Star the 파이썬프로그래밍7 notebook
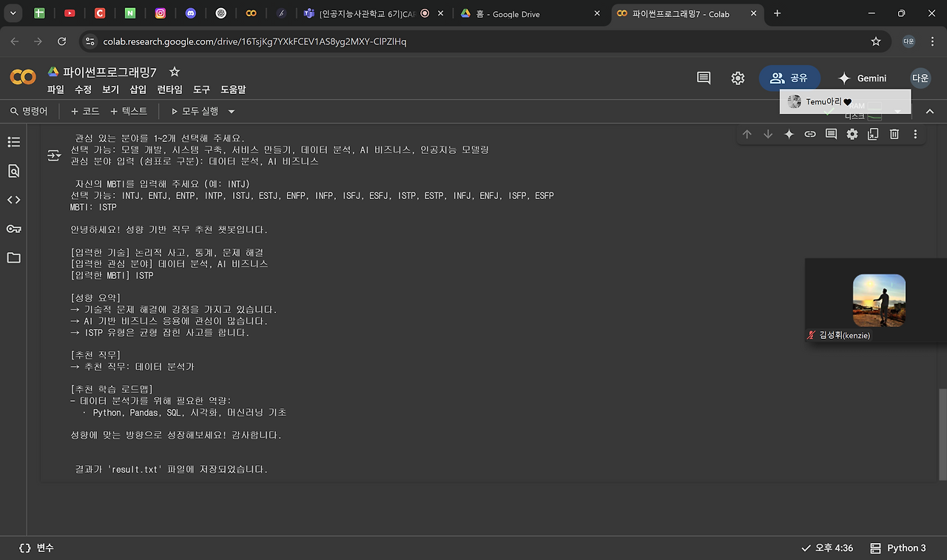947x560 pixels. point(174,72)
